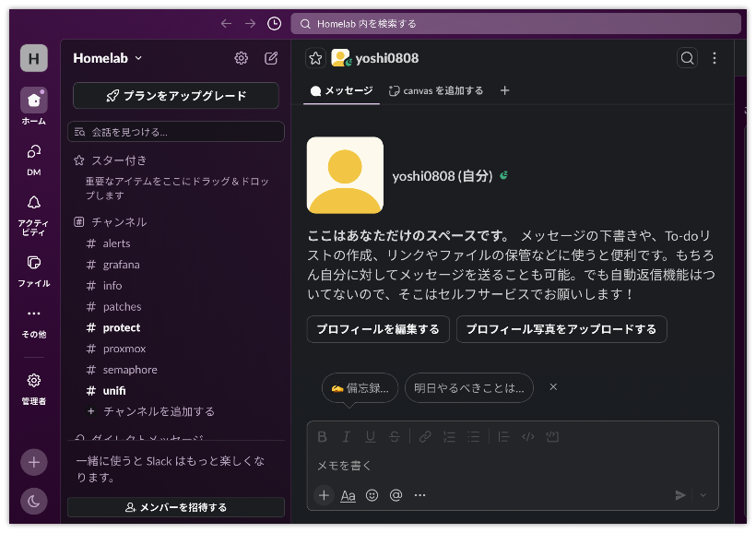Click the 会話を見つける search field
The height and width of the screenshot is (533, 756).
(x=176, y=132)
